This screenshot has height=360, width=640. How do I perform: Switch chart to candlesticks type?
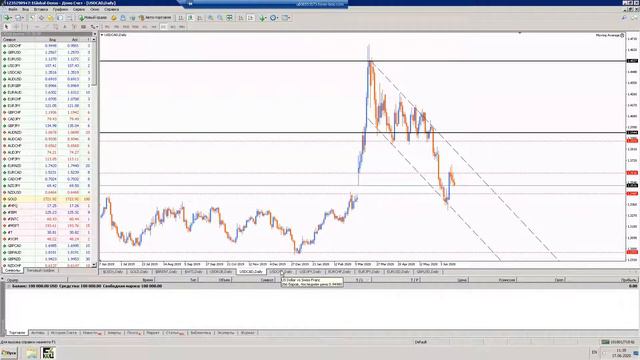(x=191, y=18)
